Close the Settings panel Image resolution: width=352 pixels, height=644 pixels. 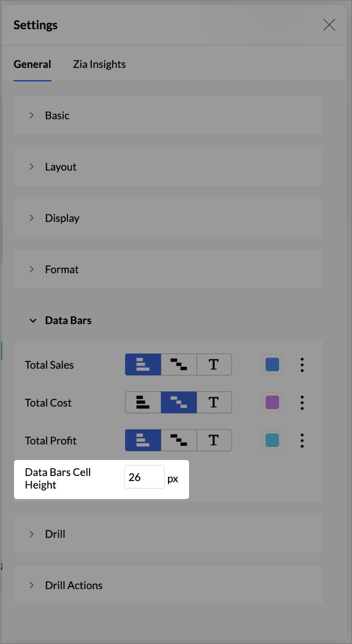(329, 25)
